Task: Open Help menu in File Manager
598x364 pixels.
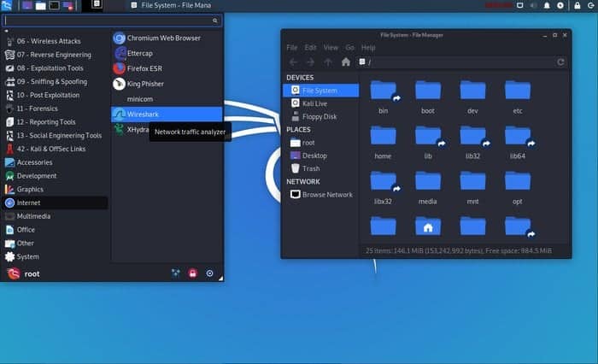Action: [x=368, y=48]
